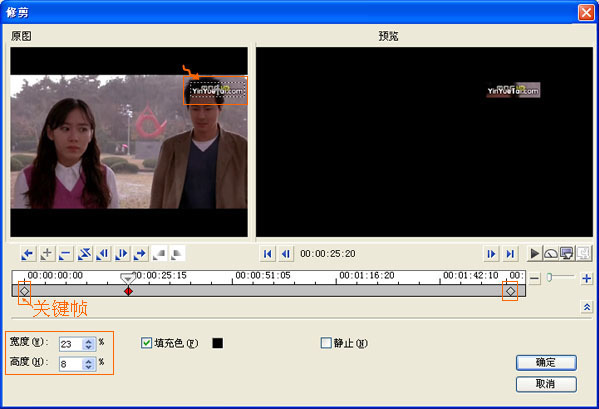Image resolution: width=599 pixels, height=409 pixels.
Task: Jump to the end frame
Action: pos(510,254)
